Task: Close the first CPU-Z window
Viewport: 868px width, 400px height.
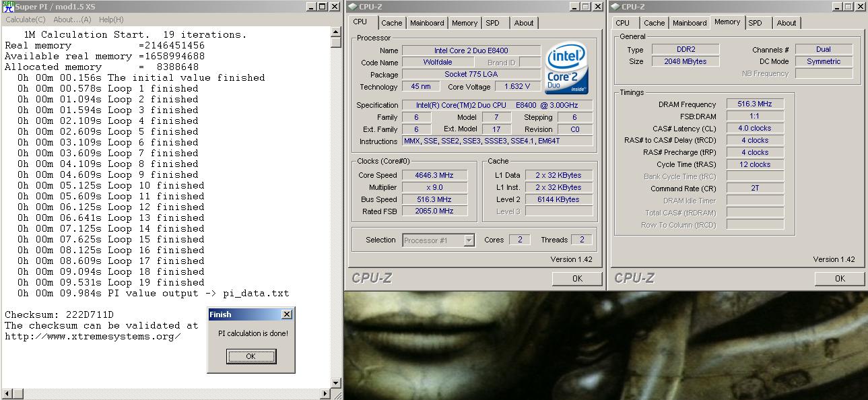Action: (x=597, y=7)
